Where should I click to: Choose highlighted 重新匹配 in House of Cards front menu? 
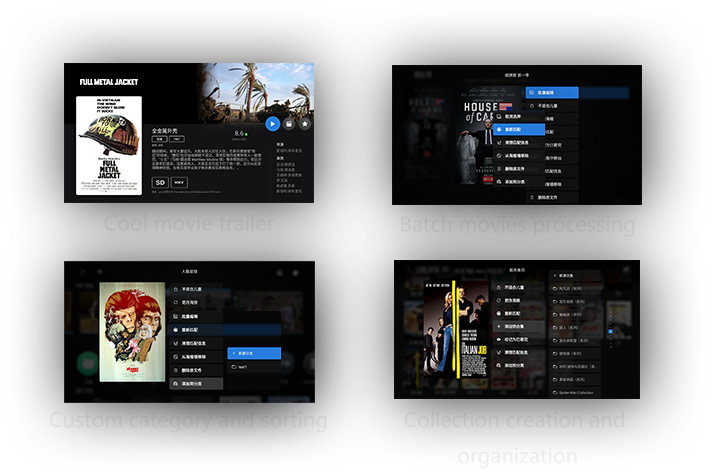[x=519, y=130]
